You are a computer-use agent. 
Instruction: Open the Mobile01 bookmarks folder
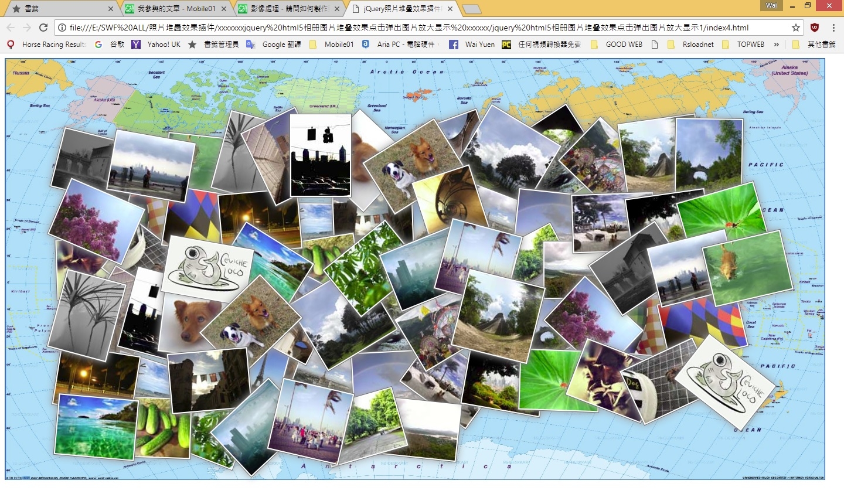pos(332,45)
